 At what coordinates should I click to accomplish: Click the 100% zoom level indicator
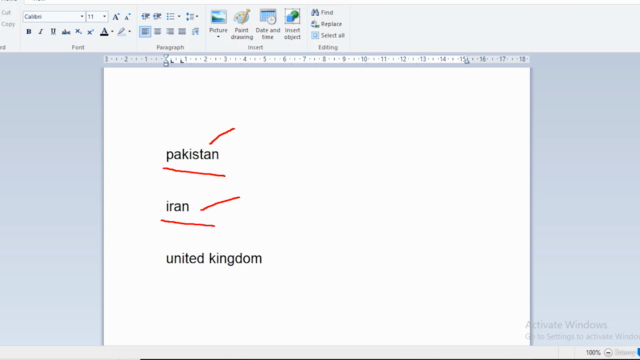click(x=593, y=353)
